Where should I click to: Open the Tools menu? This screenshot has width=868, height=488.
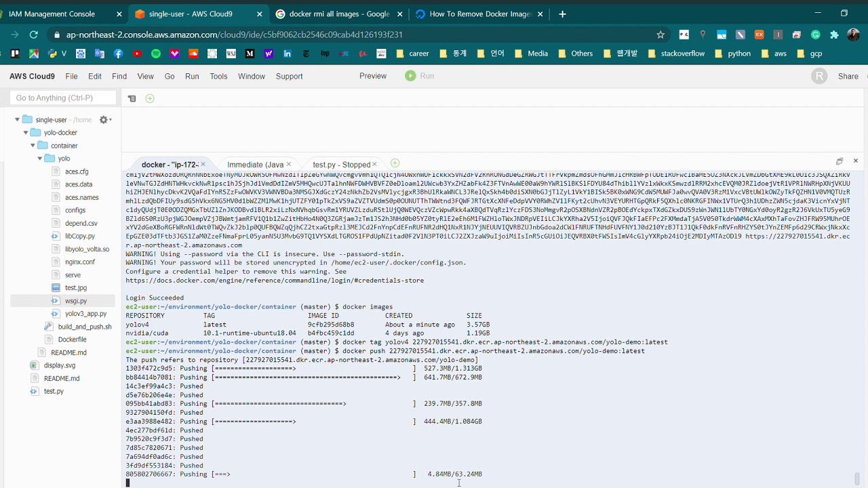click(x=218, y=76)
